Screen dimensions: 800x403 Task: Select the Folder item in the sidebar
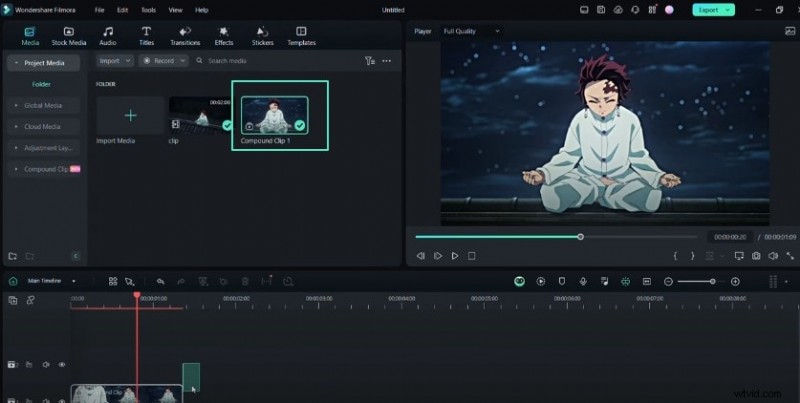tap(41, 84)
